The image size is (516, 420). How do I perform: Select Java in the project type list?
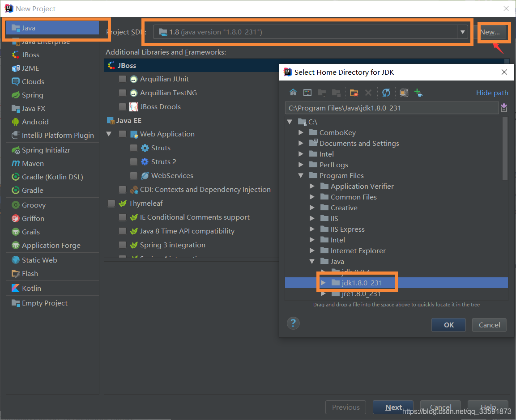click(53, 28)
